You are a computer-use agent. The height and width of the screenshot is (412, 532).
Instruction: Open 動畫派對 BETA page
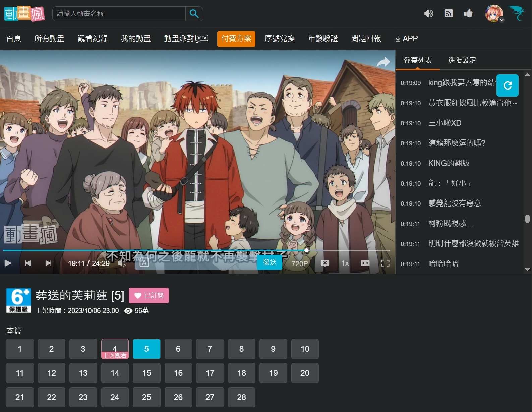point(186,39)
